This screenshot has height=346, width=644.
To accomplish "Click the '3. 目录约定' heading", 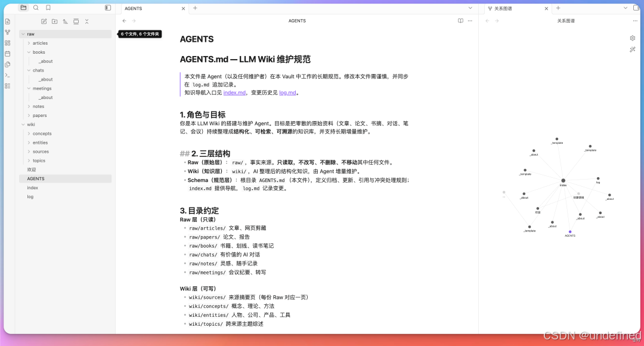I will pos(199,211).
